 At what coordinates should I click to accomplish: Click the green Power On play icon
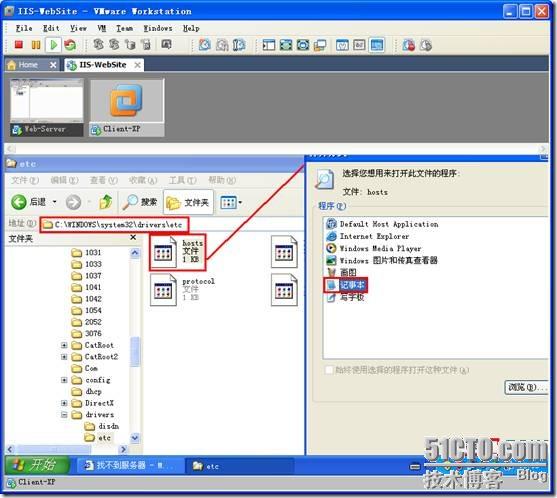pyautogui.click(x=54, y=45)
